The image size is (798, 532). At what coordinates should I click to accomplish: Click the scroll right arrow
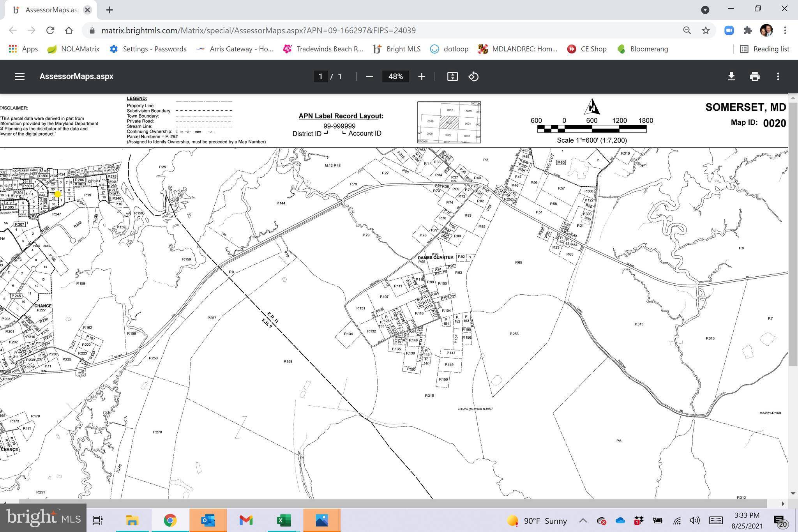click(x=783, y=504)
